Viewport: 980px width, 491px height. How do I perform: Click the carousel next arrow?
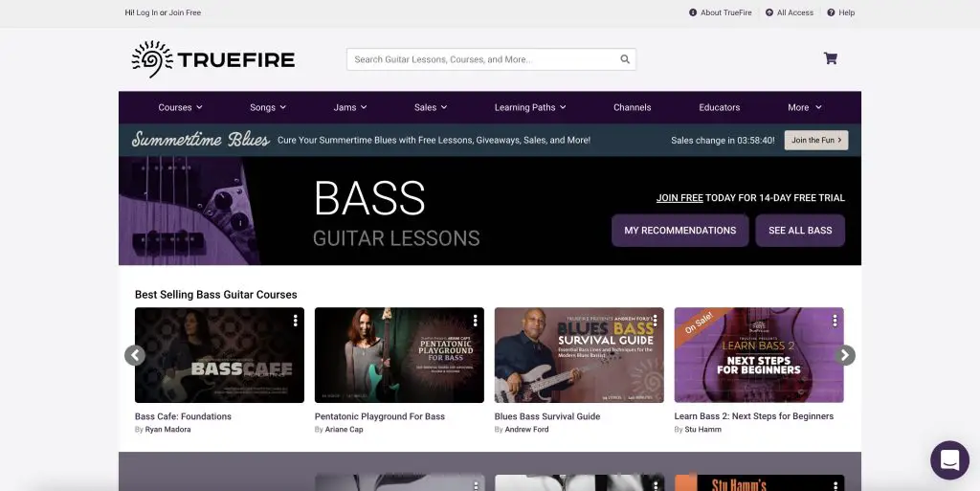(x=845, y=355)
